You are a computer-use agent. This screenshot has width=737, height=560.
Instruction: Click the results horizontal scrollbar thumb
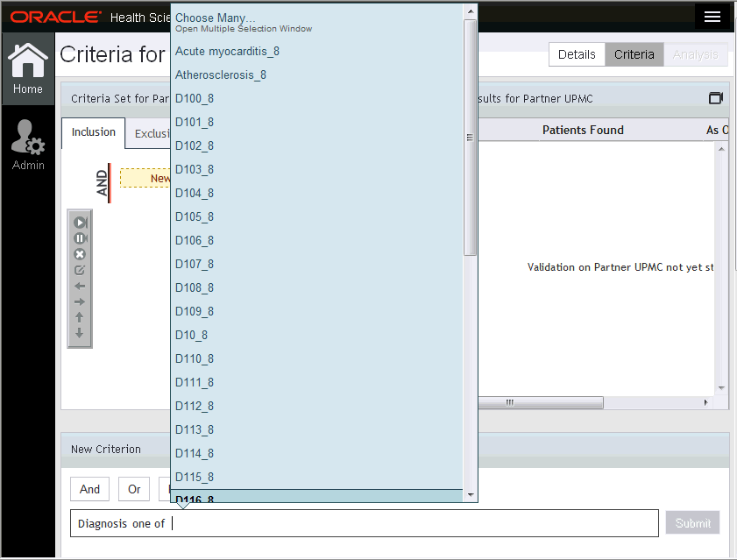(x=541, y=402)
